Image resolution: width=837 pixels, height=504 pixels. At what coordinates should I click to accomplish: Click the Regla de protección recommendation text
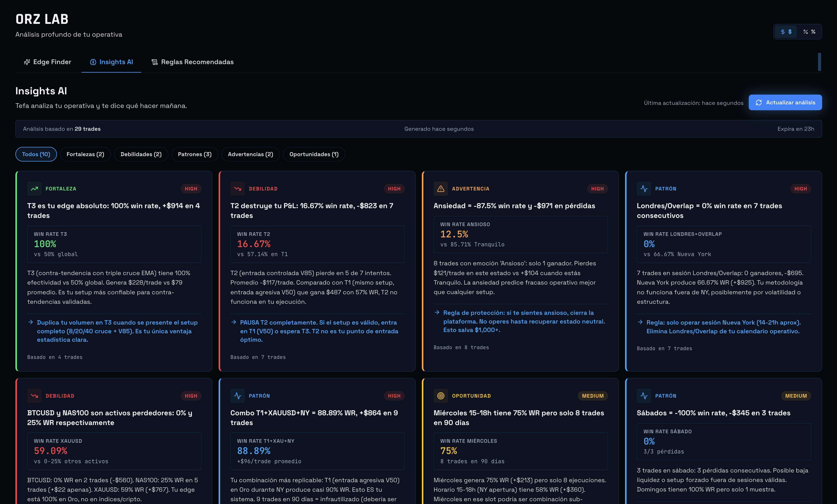[x=524, y=321]
